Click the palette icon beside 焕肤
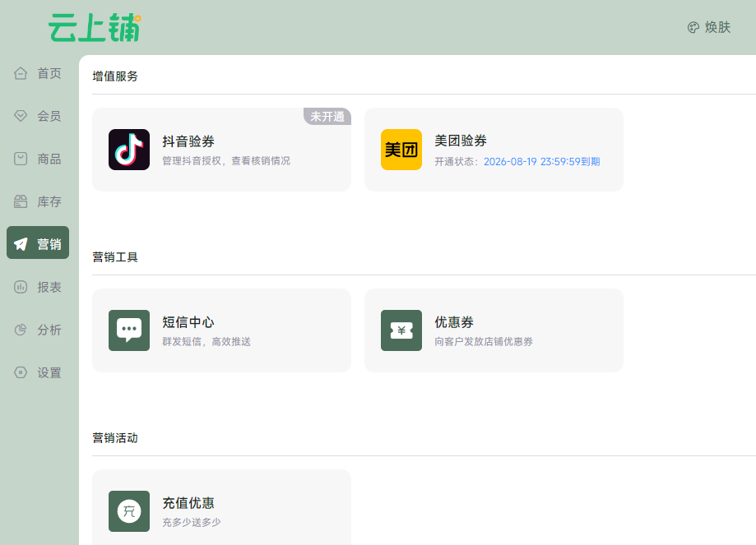 tap(693, 27)
